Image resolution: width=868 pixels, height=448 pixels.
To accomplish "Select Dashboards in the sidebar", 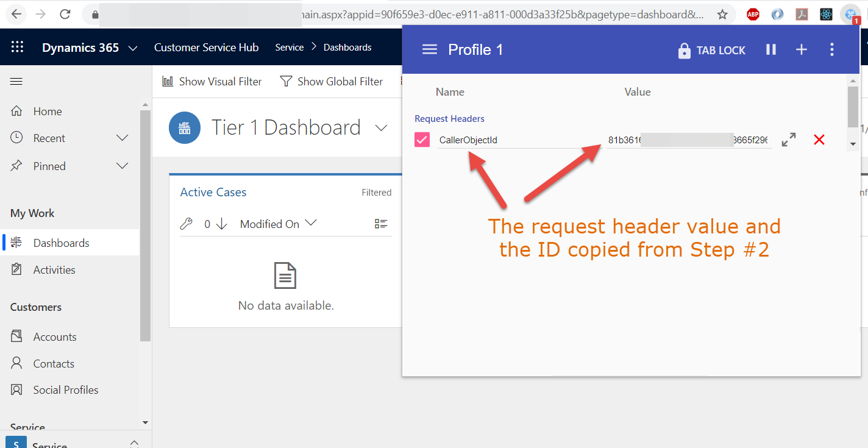I will 70,243.
